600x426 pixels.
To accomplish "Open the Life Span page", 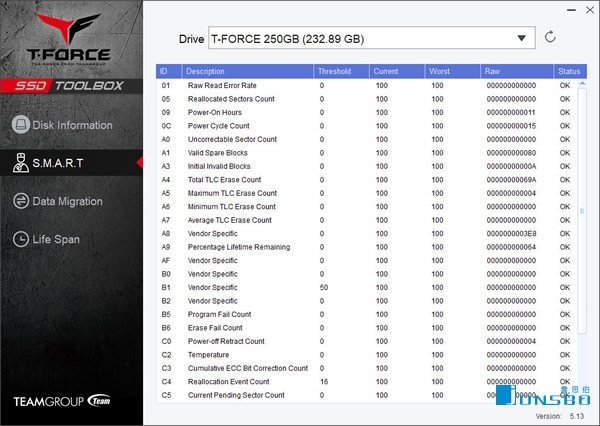I will point(72,240).
